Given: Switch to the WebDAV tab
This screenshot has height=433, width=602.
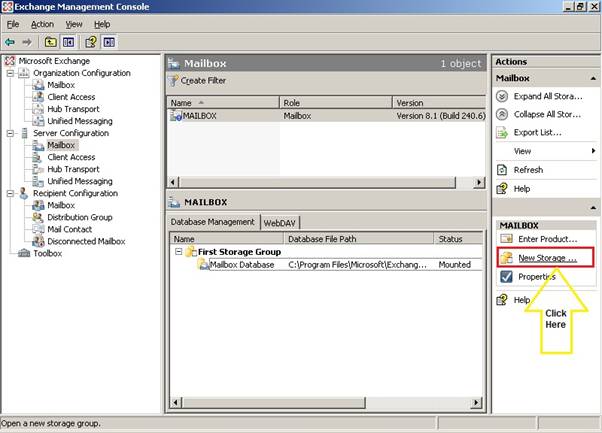Looking at the screenshot, I should click(x=280, y=223).
